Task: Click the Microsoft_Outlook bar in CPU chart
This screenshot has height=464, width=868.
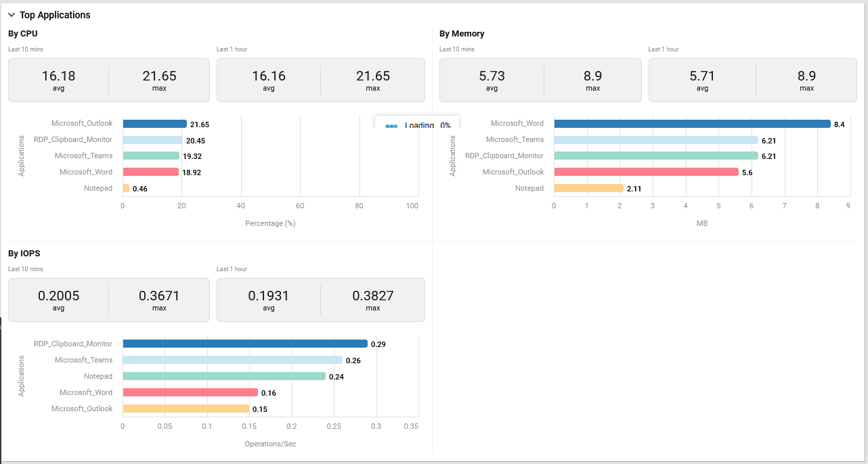Action: pos(154,124)
